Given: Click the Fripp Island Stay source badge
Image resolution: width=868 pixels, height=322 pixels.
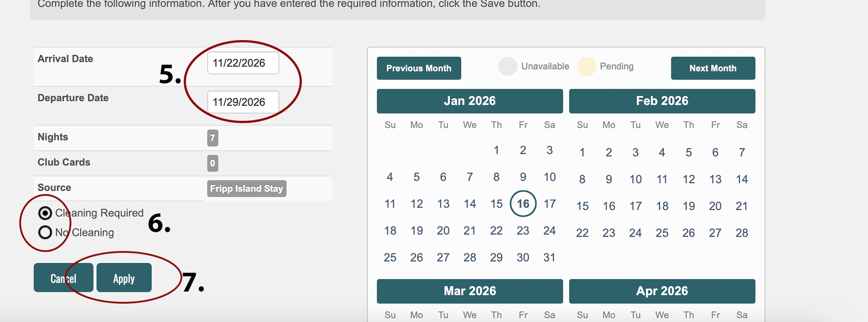Looking at the screenshot, I should [x=246, y=189].
